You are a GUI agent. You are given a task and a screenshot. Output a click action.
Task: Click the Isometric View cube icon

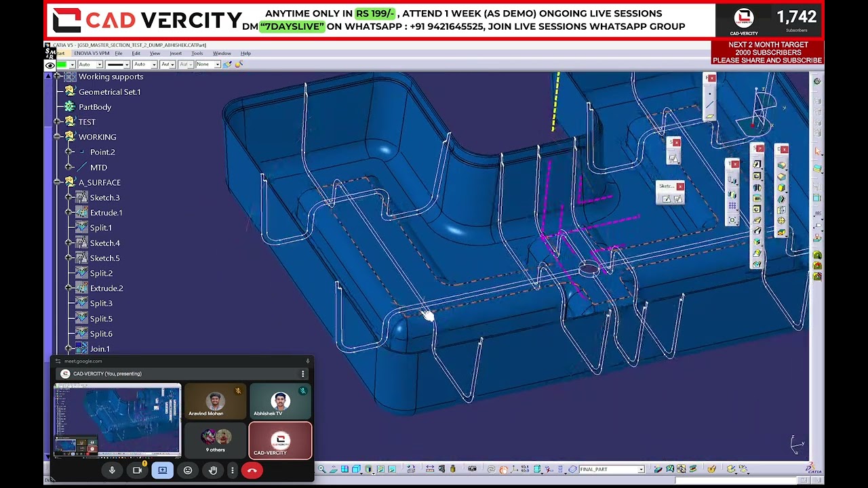[x=356, y=469]
